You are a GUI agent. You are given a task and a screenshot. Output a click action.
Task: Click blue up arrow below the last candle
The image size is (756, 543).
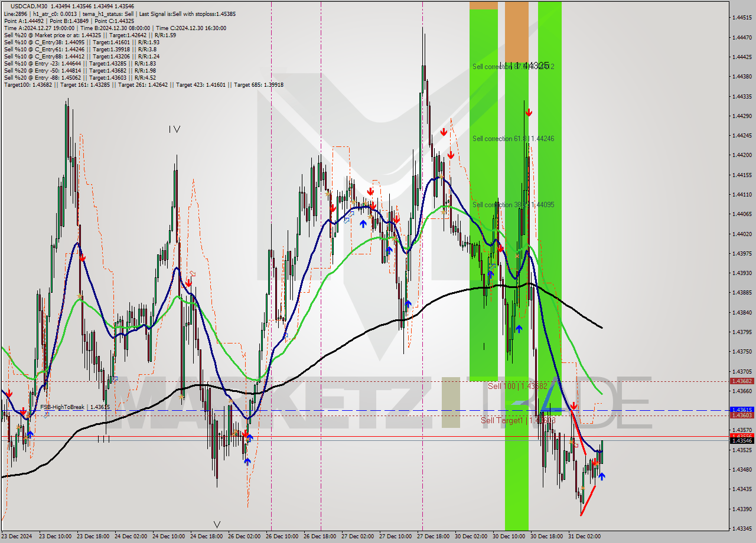(x=602, y=476)
